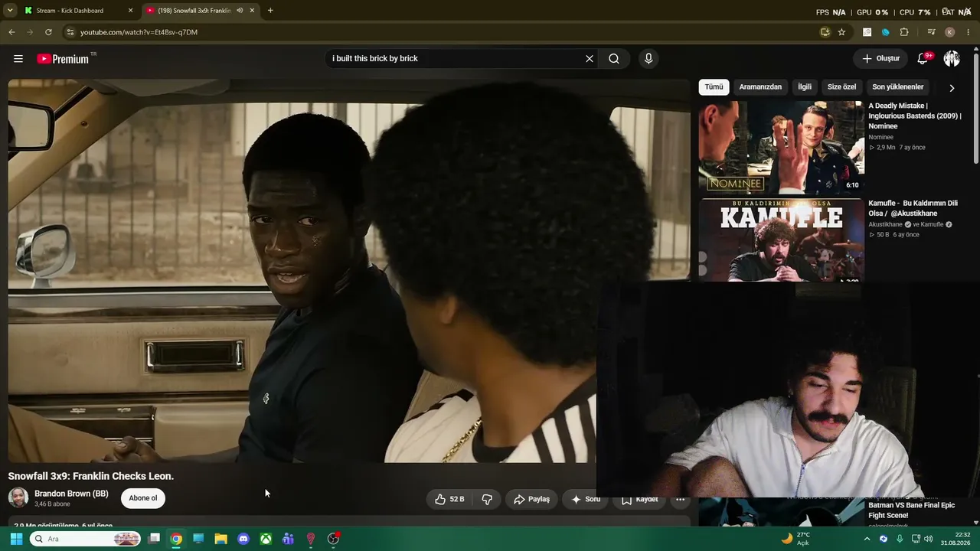Open a new browser tab
This screenshot has width=980, height=551.
coord(270,11)
